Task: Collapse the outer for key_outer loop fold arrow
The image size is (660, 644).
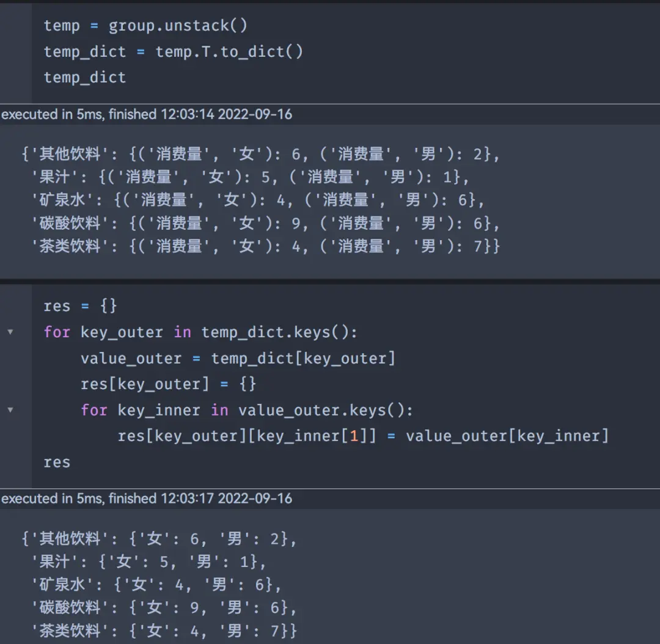Action: 10,332
